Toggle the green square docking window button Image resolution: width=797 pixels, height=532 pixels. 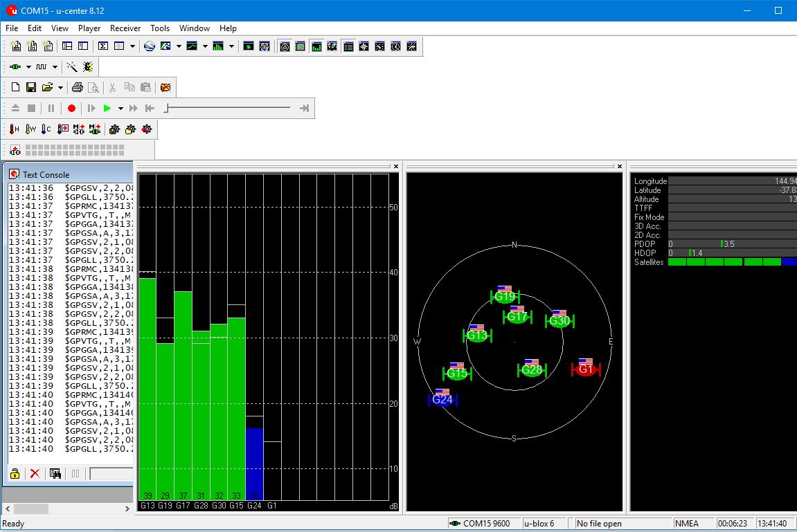coord(301,46)
